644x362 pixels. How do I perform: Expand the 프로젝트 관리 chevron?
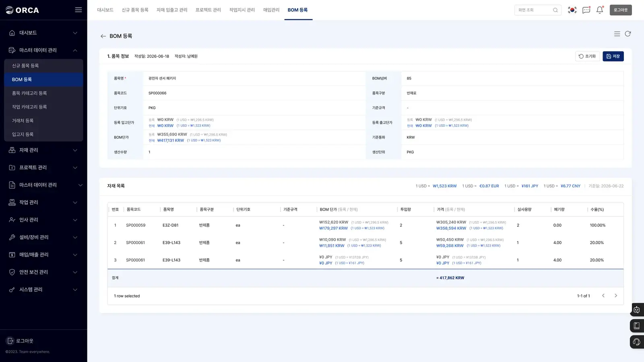75,167
